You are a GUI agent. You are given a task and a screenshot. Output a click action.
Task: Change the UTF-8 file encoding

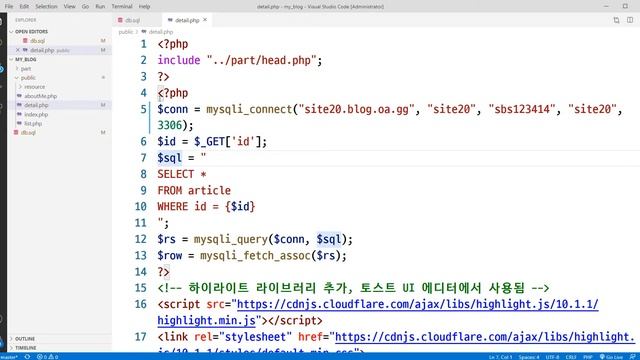pos(552,357)
